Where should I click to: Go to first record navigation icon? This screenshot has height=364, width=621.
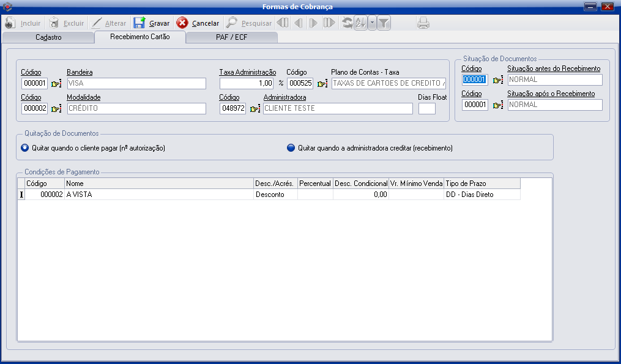[x=283, y=23]
